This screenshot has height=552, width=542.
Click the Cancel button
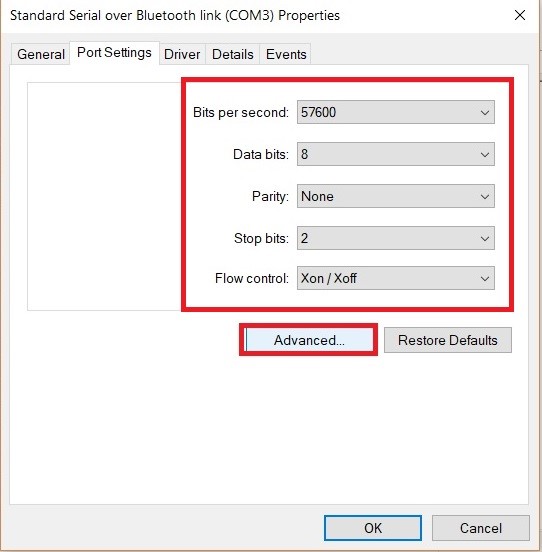click(x=481, y=528)
